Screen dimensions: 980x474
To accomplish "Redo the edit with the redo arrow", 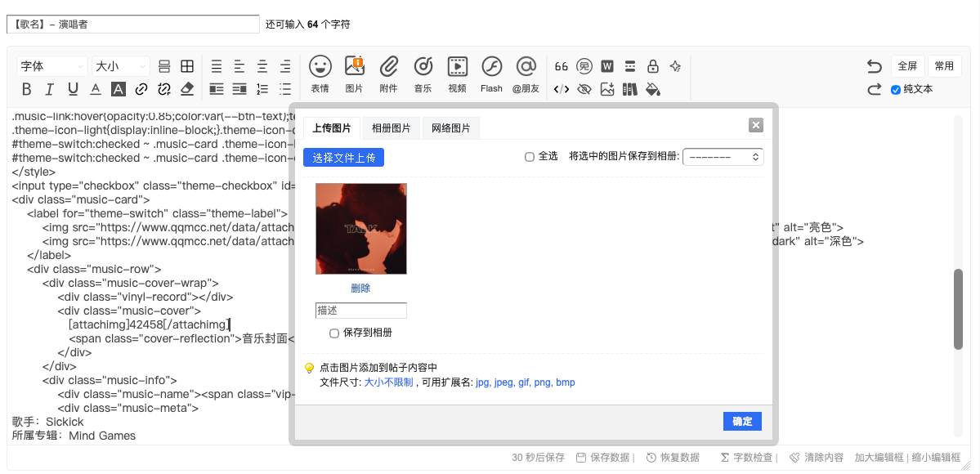I will tap(875, 89).
